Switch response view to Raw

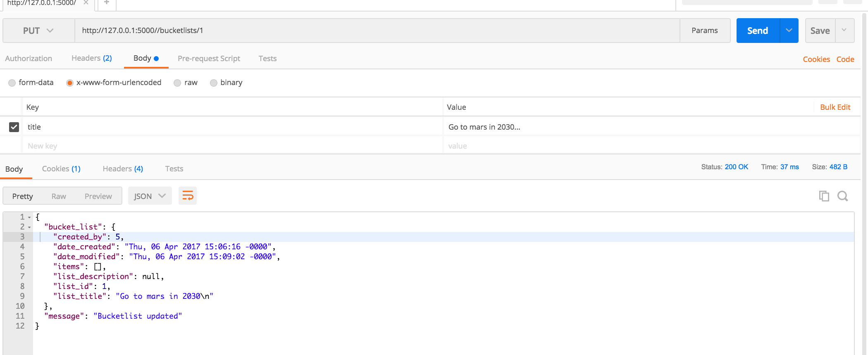coord(59,196)
